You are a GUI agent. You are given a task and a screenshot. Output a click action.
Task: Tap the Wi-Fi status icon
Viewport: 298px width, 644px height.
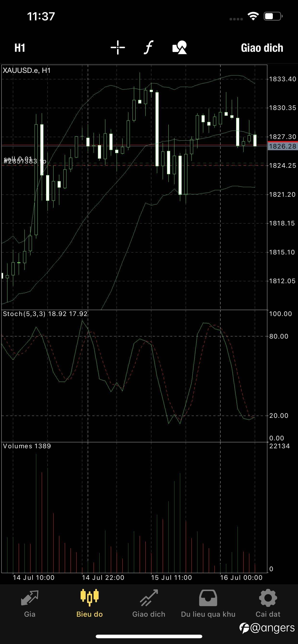253,16
